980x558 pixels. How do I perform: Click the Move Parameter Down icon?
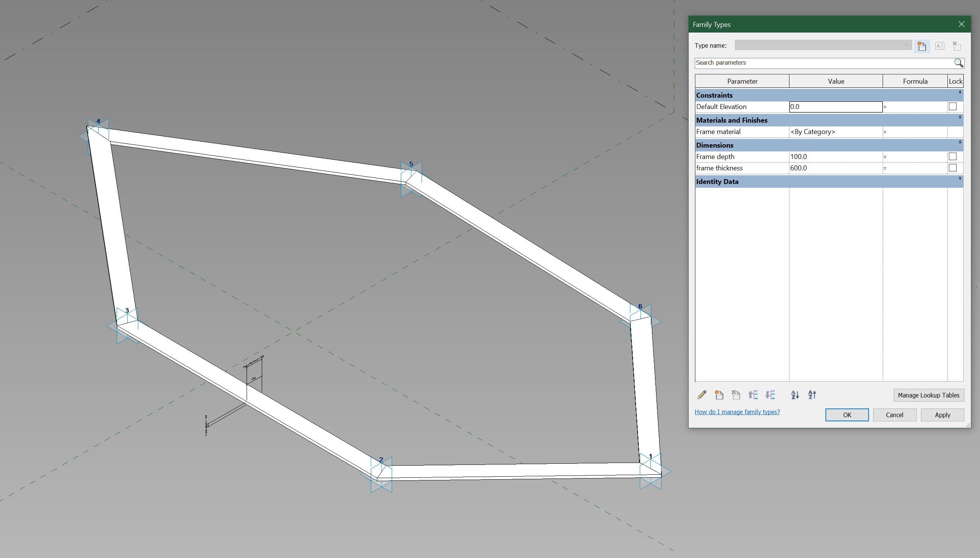770,395
